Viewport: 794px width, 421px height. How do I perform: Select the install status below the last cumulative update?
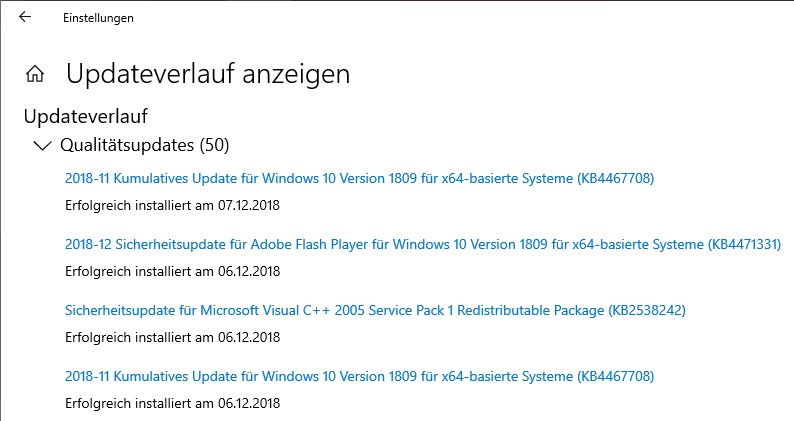pos(172,403)
